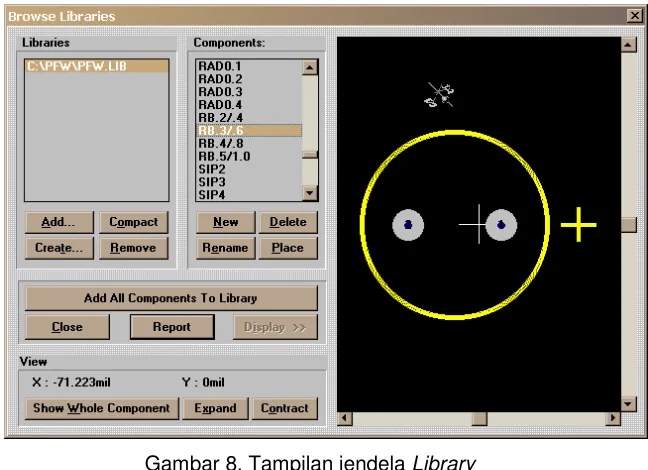
Task: Select SIP2 in the components list
Action: tap(249, 169)
